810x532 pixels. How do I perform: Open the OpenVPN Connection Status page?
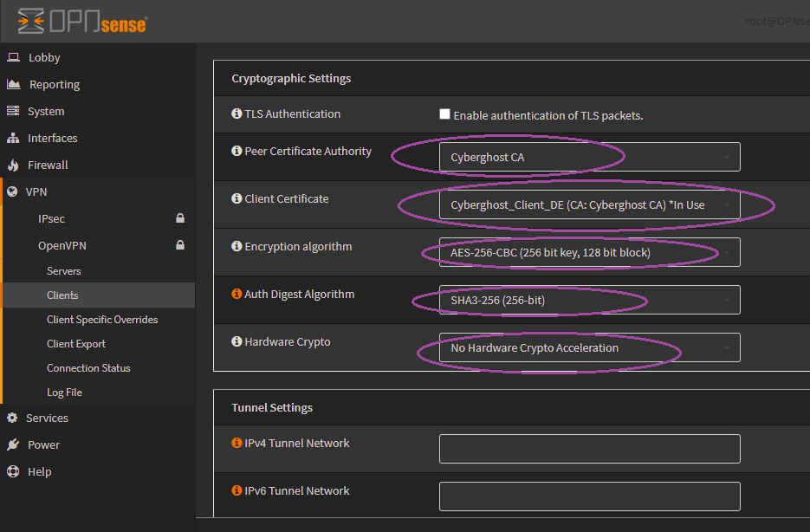click(88, 368)
